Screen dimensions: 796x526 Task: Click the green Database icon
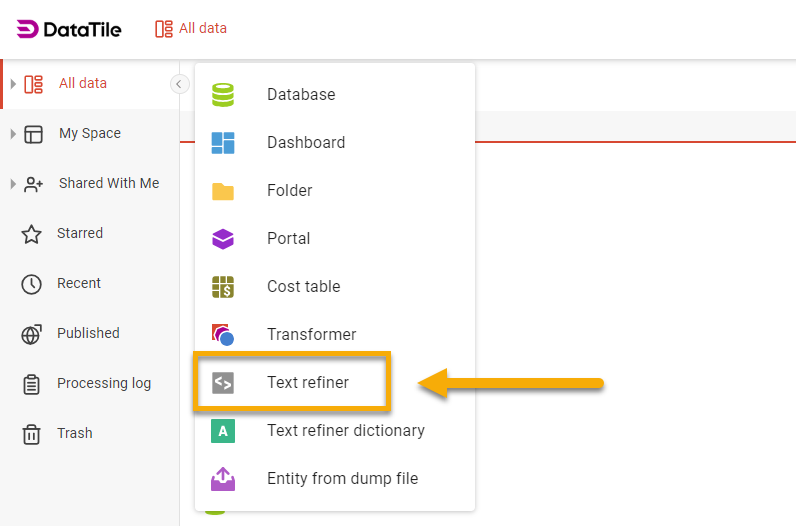[x=222, y=95]
